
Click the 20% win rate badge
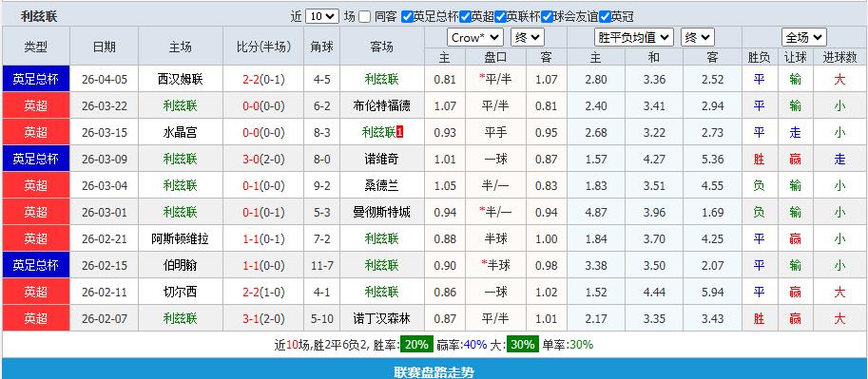click(x=416, y=345)
